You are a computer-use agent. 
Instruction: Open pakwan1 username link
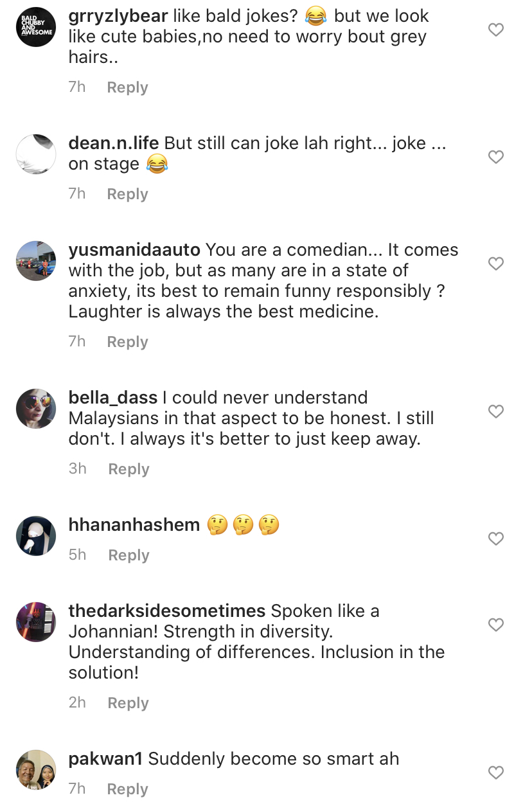coord(105,758)
